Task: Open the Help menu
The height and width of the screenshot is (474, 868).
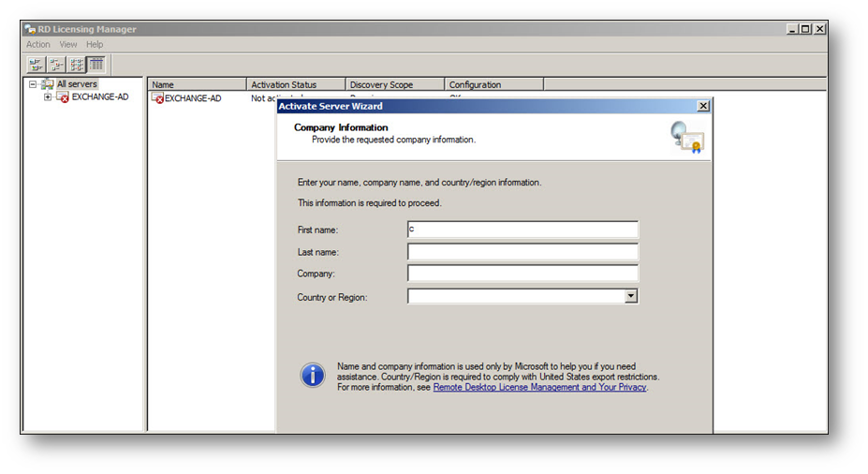Action: [x=95, y=44]
